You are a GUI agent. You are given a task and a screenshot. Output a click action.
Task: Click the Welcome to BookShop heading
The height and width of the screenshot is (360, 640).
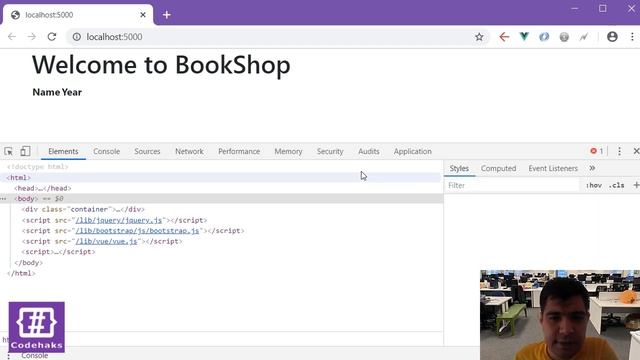coord(162,65)
